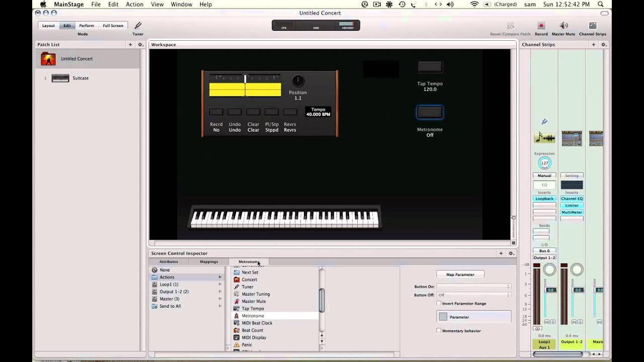Click the Limiter insert slot
This screenshot has width=644, height=362.
tap(572, 206)
